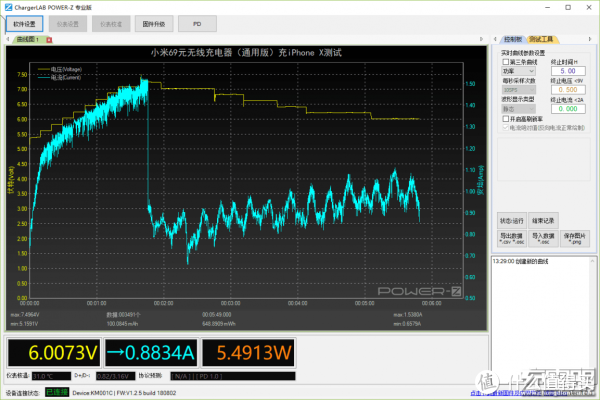Switch to the 测试工具 test tools tab
Screen dimensions: 600x400
(x=541, y=39)
